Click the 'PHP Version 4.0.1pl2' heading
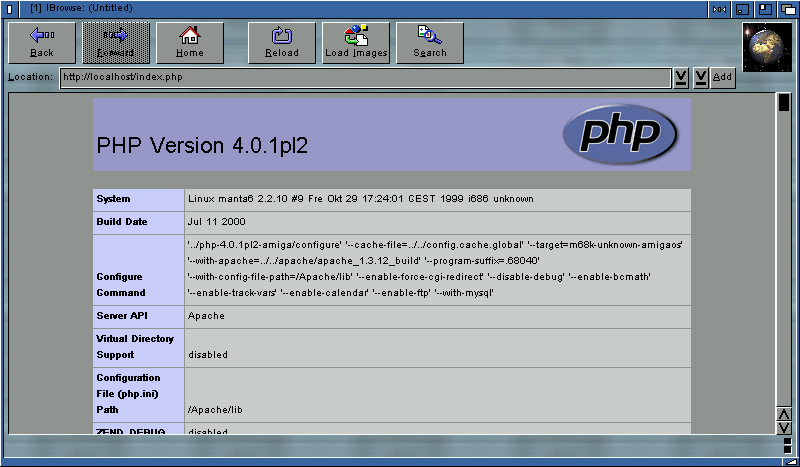The height and width of the screenshot is (467, 800). [202, 146]
